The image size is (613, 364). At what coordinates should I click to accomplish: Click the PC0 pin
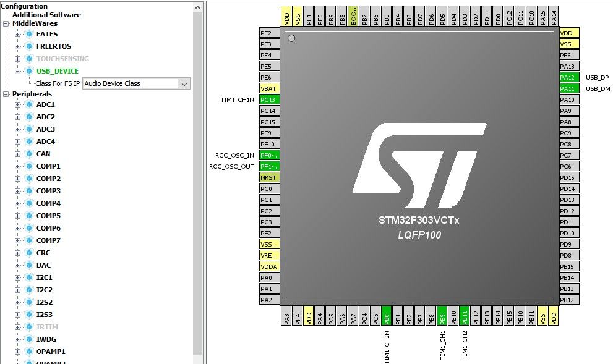click(x=269, y=188)
